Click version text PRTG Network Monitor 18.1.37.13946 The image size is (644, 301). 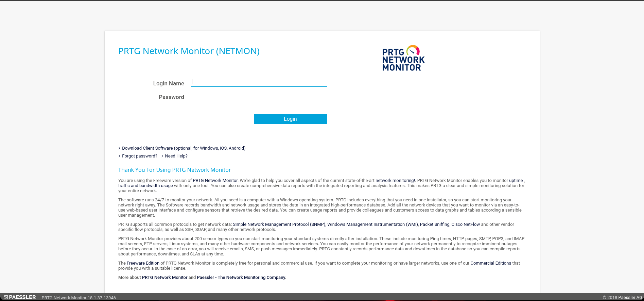(79, 298)
